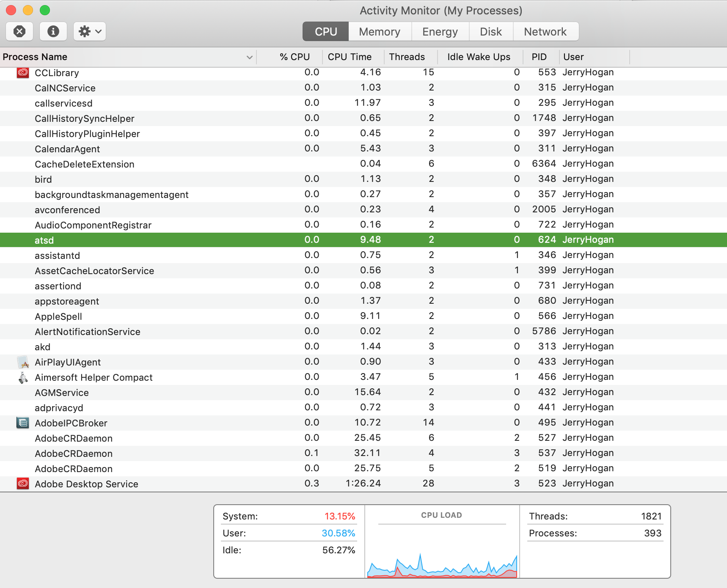Switch to the Disk tab
The image size is (727, 588).
tap(491, 32)
